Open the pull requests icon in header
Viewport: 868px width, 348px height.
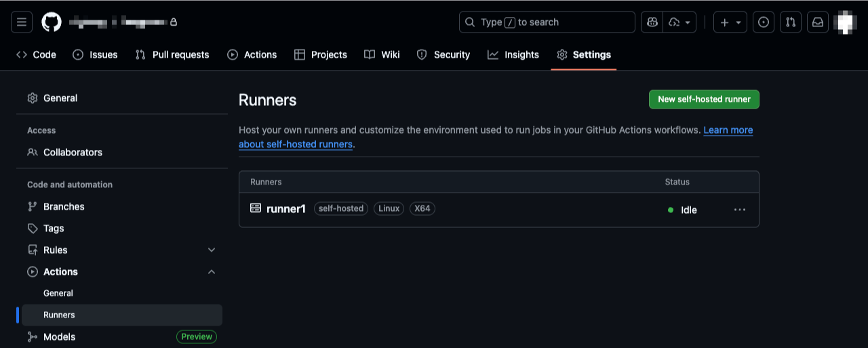[791, 22]
